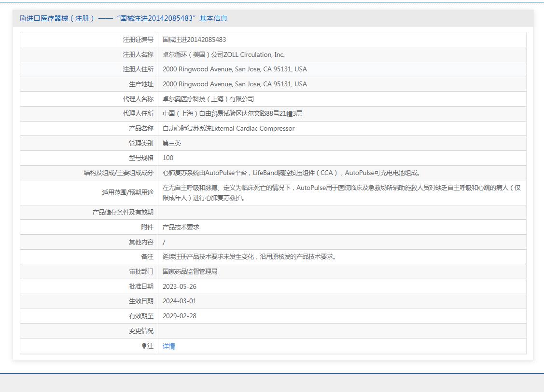Select the slash value in 其他内容 row

[x=164, y=242]
